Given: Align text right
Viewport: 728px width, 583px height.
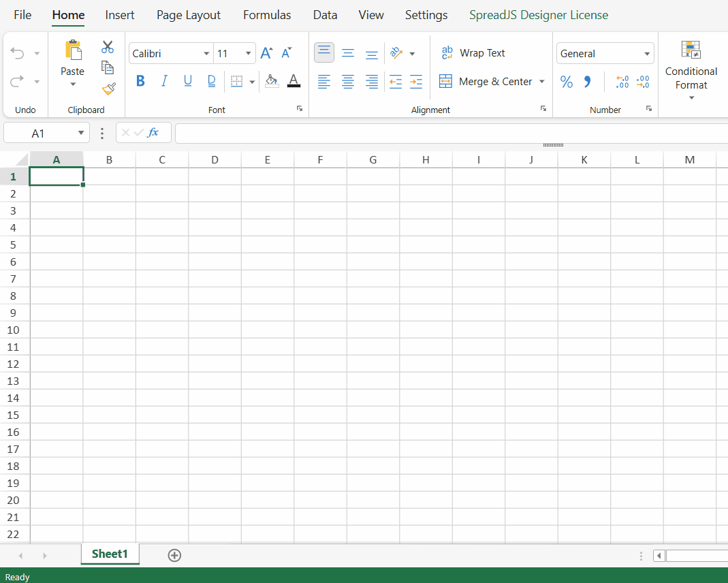Looking at the screenshot, I should pos(371,82).
